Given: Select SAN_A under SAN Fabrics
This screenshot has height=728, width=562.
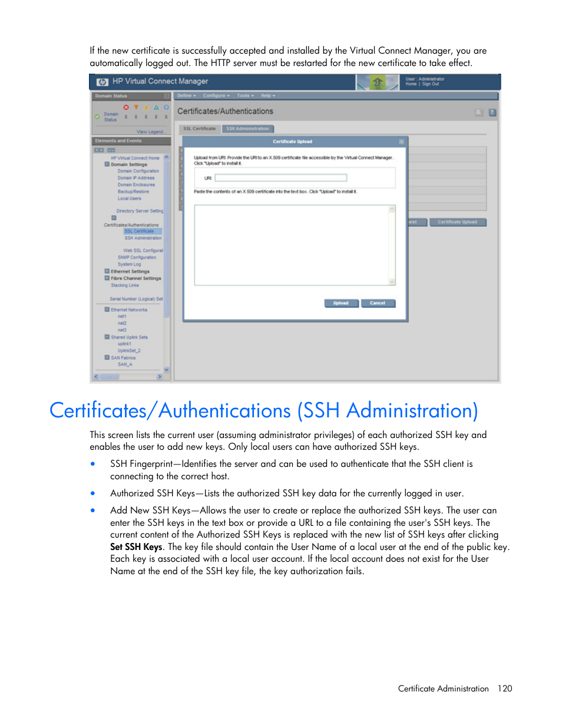Looking at the screenshot, I should (125, 364).
